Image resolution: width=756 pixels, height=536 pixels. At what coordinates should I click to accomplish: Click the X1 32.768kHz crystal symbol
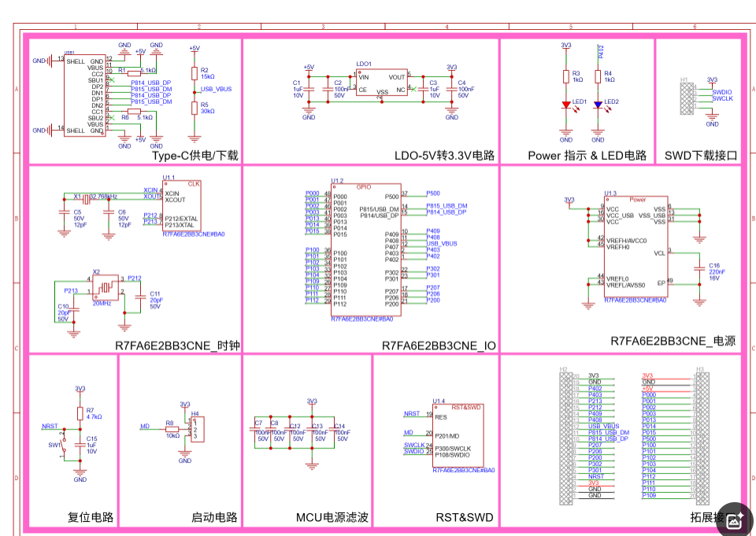point(86,199)
